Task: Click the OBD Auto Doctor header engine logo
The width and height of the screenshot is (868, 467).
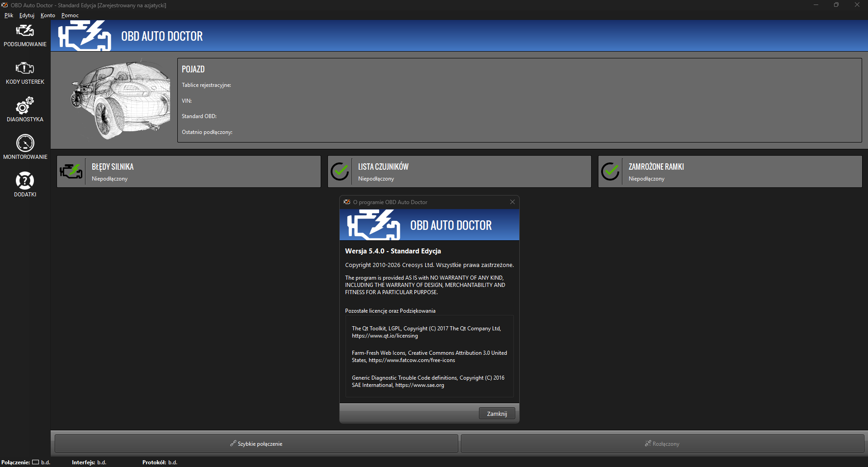Action: [85, 35]
